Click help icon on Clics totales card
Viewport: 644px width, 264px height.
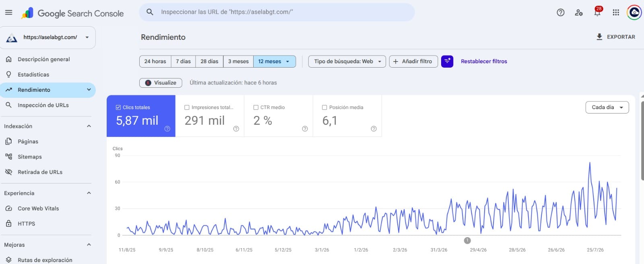click(x=167, y=129)
